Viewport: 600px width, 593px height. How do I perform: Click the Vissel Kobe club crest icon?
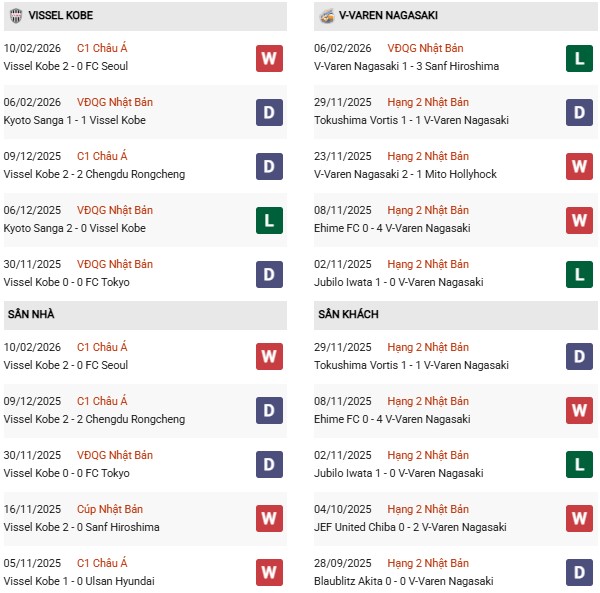click(15, 16)
